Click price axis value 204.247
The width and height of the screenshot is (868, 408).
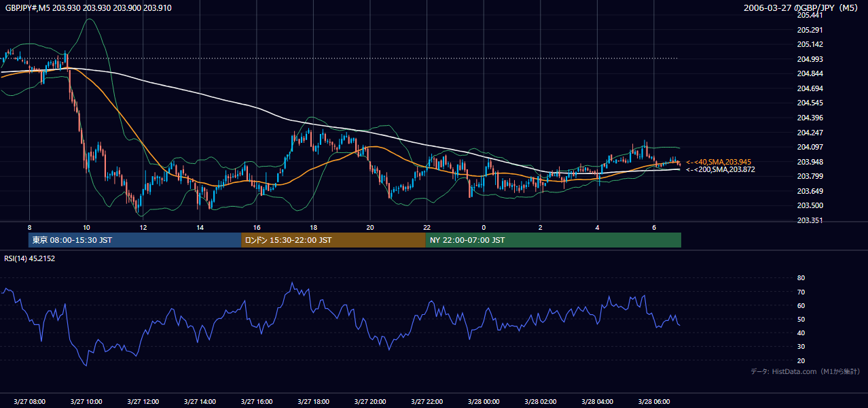[809, 132]
